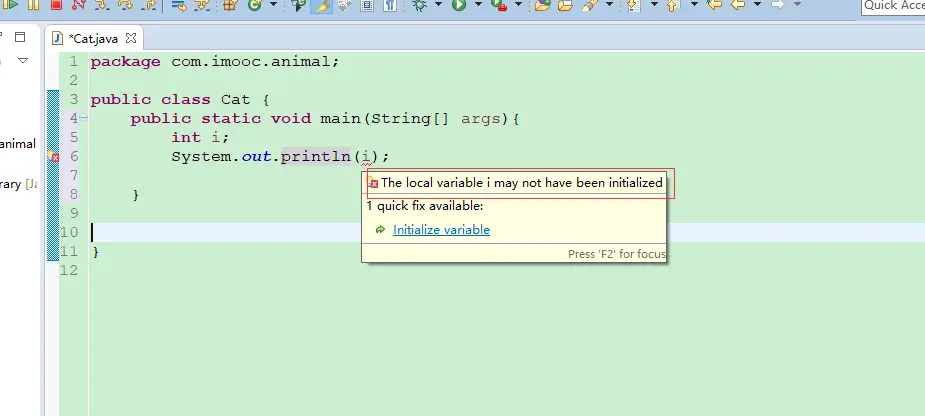Click the Next Annotation icon
Screen dimensions: 925x416
pyautogui.click(x=634, y=5)
